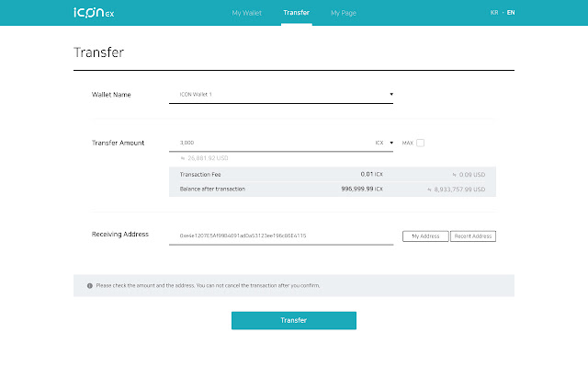
Task: Click the ICX currency arrow icon
Action: tap(391, 143)
